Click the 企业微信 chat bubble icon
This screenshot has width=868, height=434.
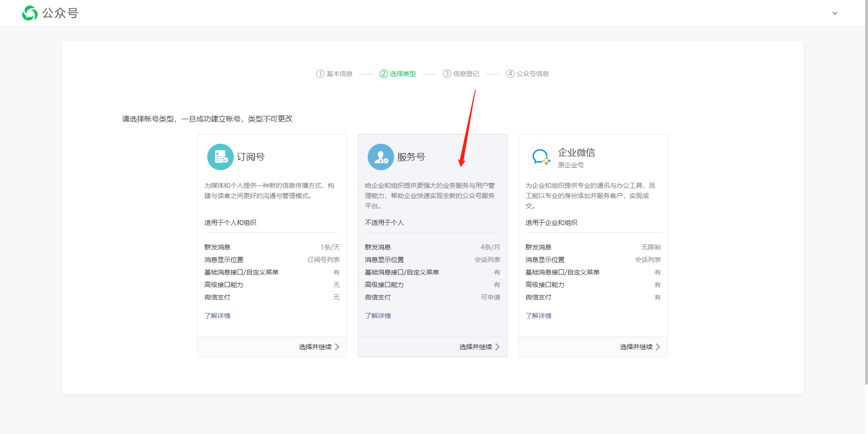541,157
